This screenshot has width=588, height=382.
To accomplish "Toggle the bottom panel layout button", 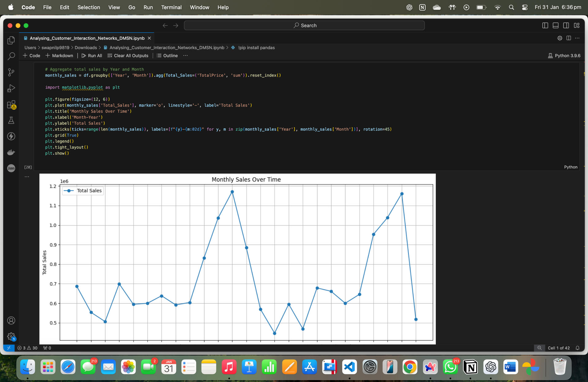I will [x=556, y=25].
